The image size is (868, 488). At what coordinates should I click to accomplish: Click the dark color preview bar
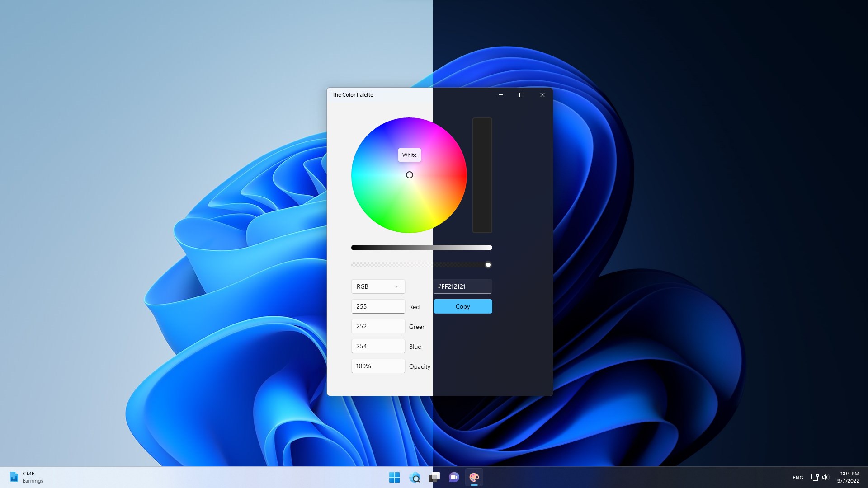(482, 175)
